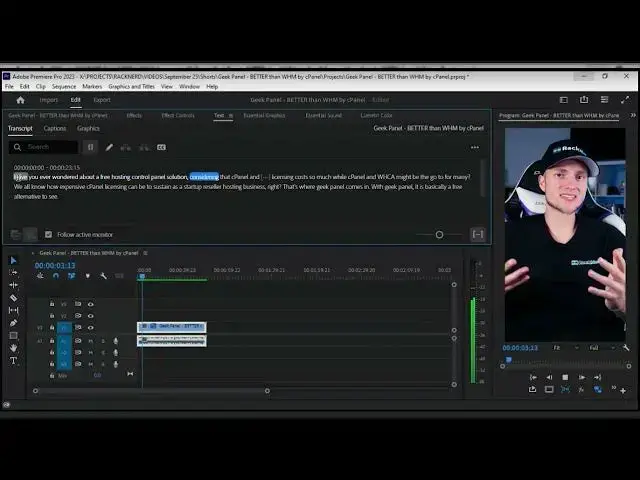This screenshot has height=480, width=640.
Task: Solo audio track A1
Action: [x=103, y=341]
